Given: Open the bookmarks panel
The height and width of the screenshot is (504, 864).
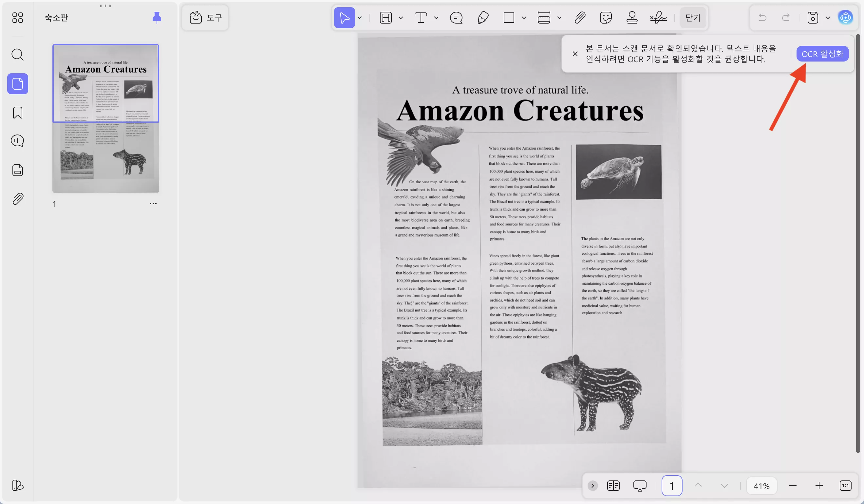Looking at the screenshot, I should coord(17,112).
